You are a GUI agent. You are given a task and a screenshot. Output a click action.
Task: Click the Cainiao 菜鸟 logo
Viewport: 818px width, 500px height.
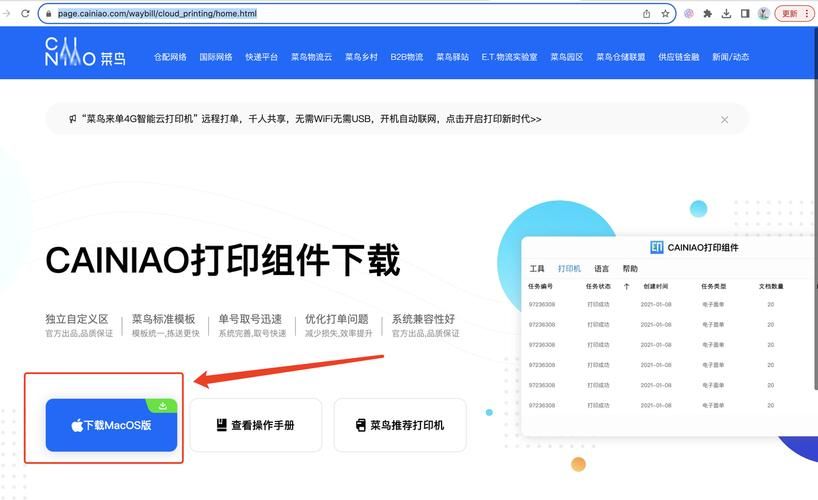tap(85, 52)
